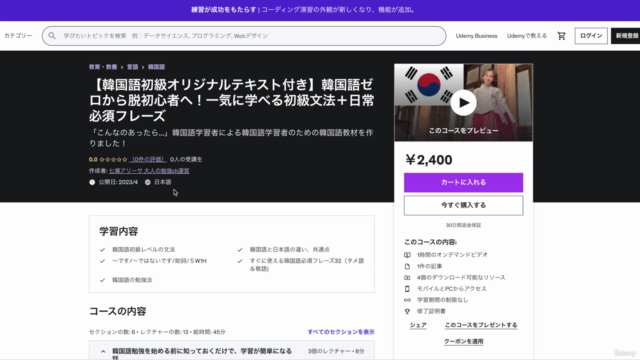Click クーポンを適用 link

pos(463,342)
